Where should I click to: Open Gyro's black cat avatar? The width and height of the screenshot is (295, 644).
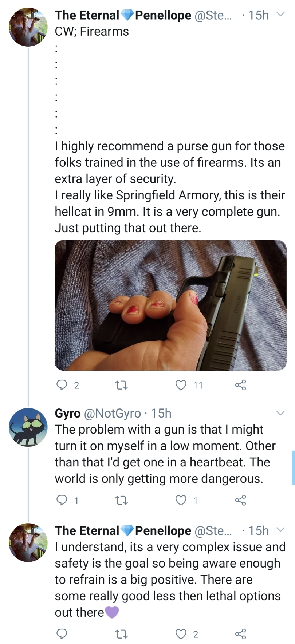tap(28, 427)
